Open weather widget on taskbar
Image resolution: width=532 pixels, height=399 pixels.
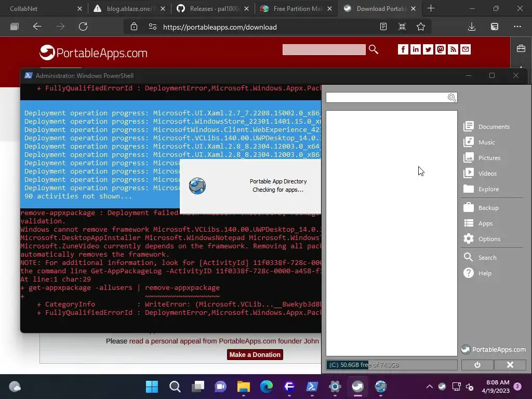(15, 387)
